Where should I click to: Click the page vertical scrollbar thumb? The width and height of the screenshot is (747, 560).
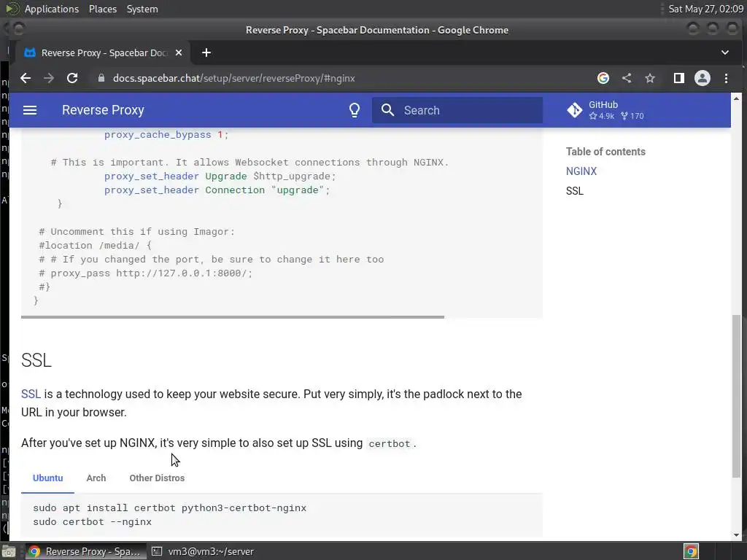pos(737,396)
